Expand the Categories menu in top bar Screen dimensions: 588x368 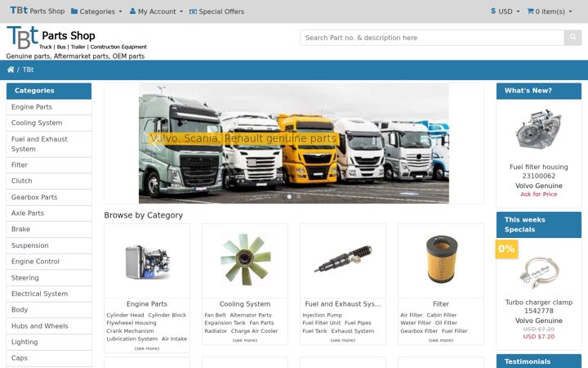[x=96, y=11]
